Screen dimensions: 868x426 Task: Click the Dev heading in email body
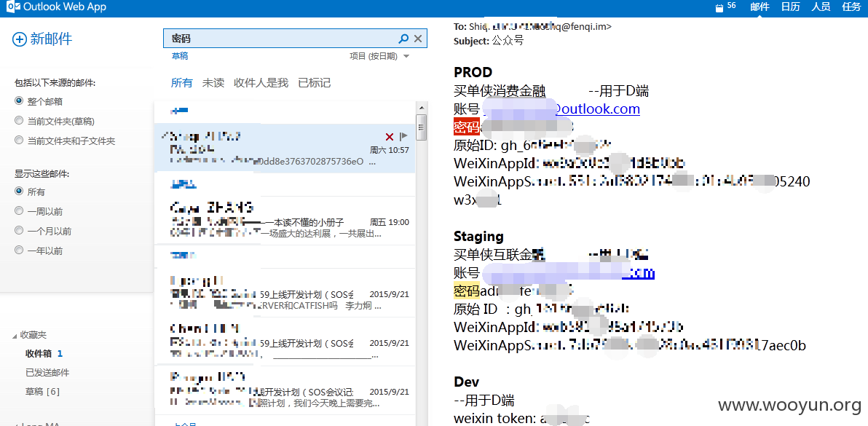[466, 382]
